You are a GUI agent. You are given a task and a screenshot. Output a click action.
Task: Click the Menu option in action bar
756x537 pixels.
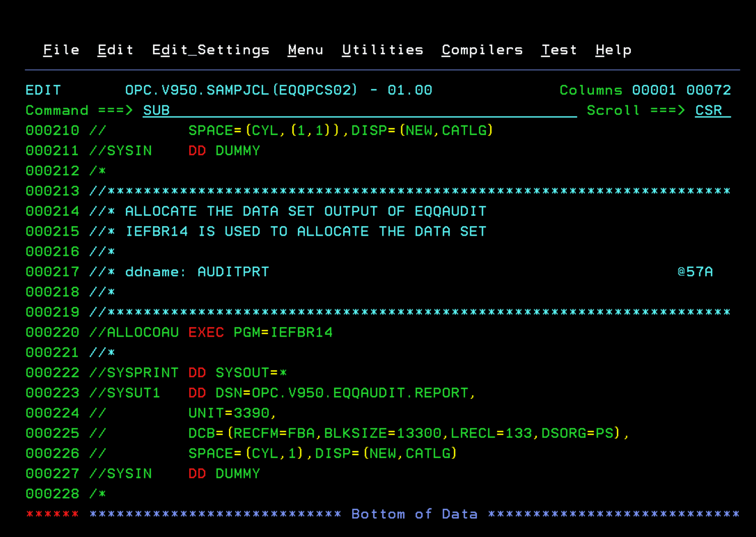[305, 50]
